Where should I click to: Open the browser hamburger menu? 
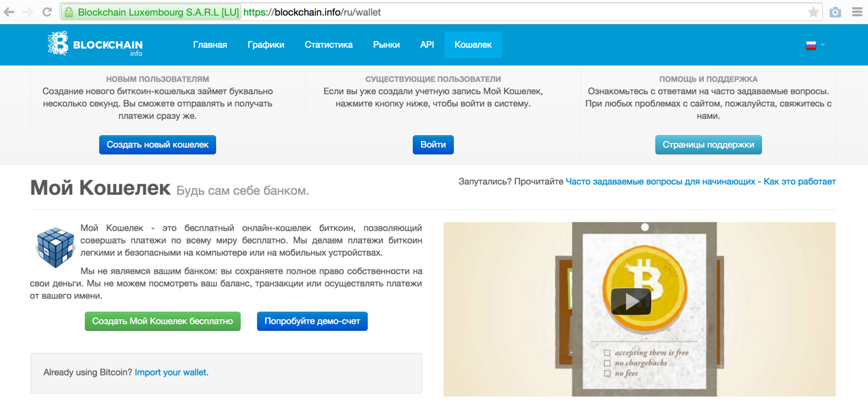click(857, 12)
